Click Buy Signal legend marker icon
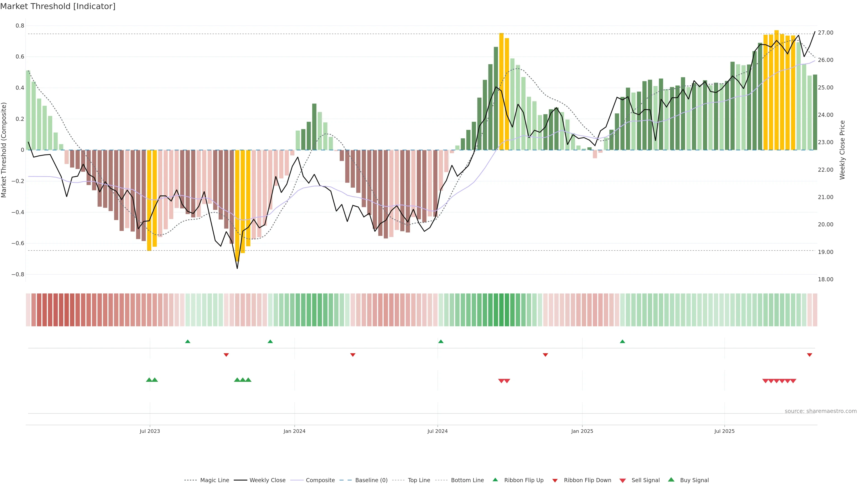The height and width of the screenshot is (488, 868). coord(671,480)
